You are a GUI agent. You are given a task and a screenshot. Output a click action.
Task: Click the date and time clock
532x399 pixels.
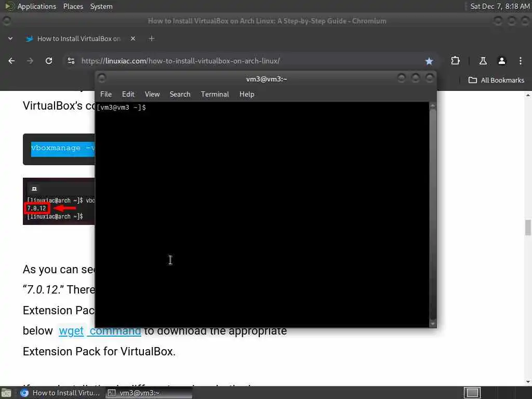[x=499, y=6]
